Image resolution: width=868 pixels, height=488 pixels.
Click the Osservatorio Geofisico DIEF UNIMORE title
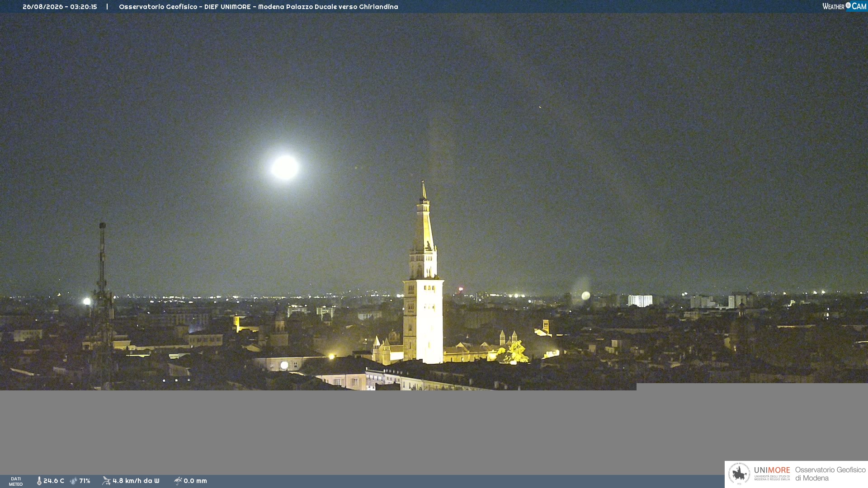[259, 7]
